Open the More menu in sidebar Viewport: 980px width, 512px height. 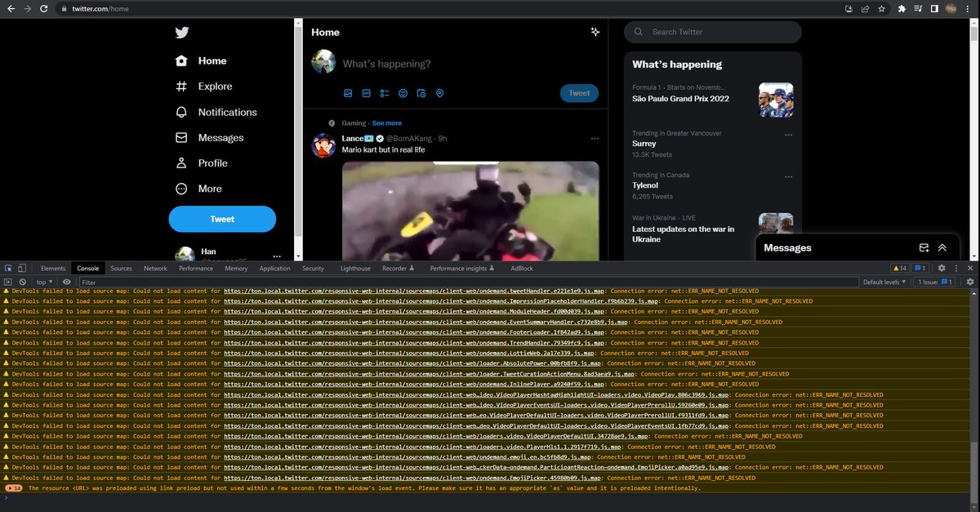point(198,189)
